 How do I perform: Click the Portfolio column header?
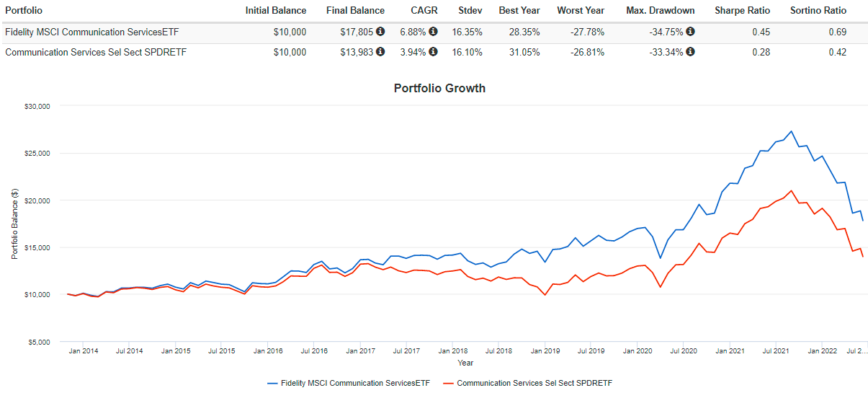click(x=24, y=11)
